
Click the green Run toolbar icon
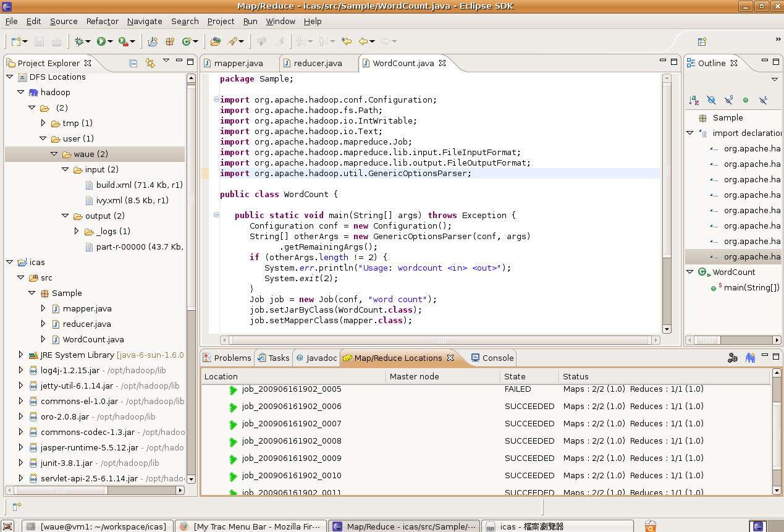[x=101, y=41]
